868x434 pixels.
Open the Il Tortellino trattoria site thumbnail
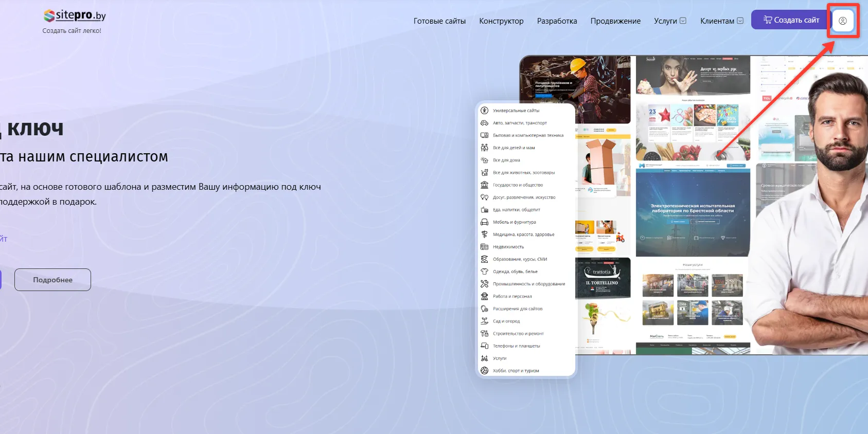603,278
